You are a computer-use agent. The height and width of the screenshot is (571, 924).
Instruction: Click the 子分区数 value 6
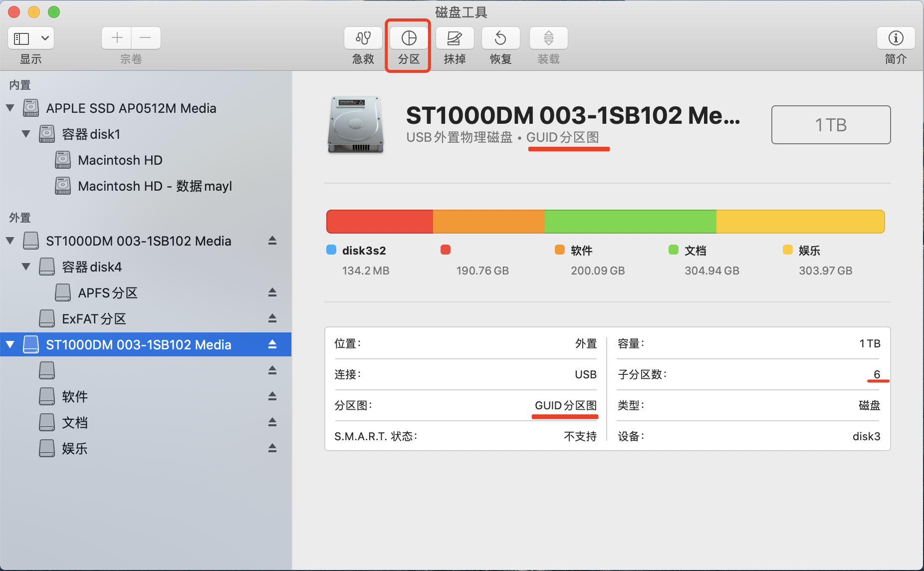877,374
